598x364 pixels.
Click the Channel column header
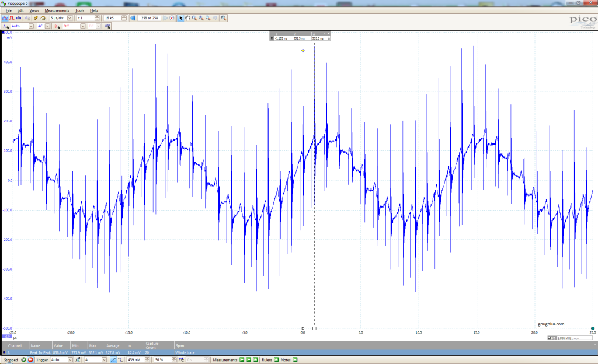coord(15,346)
